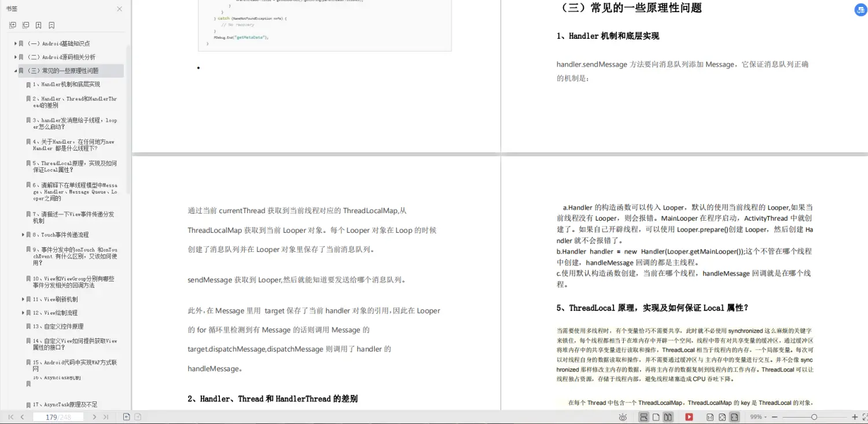The image size is (868, 424).
Task: Open bookmark (二)Android源码相关分析
Action: tap(61, 57)
